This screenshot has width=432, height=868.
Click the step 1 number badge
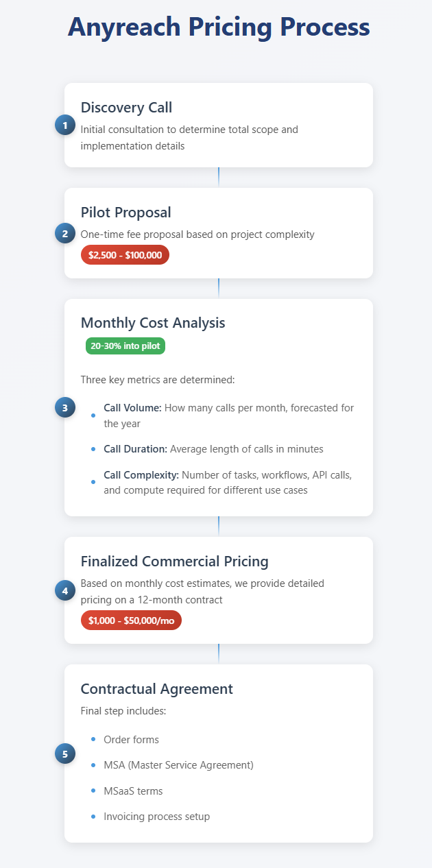64,125
